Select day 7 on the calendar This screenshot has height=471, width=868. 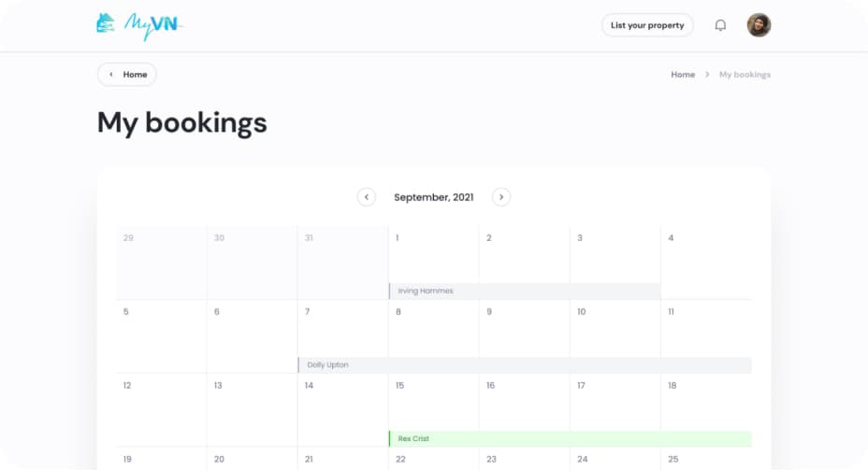coord(342,336)
